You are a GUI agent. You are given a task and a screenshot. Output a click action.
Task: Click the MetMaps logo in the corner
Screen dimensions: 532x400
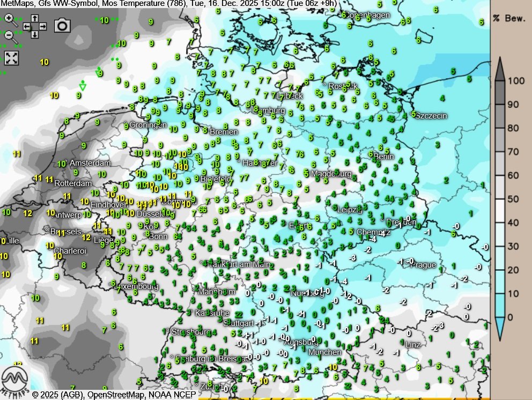coord(14,381)
